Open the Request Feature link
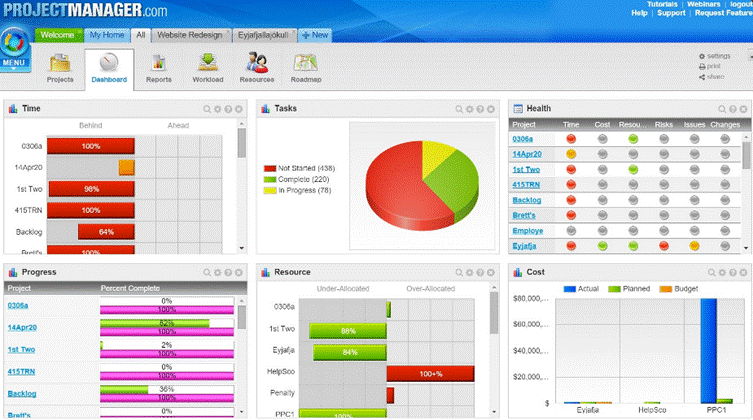The height and width of the screenshot is (420, 753). pyautogui.click(x=723, y=13)
